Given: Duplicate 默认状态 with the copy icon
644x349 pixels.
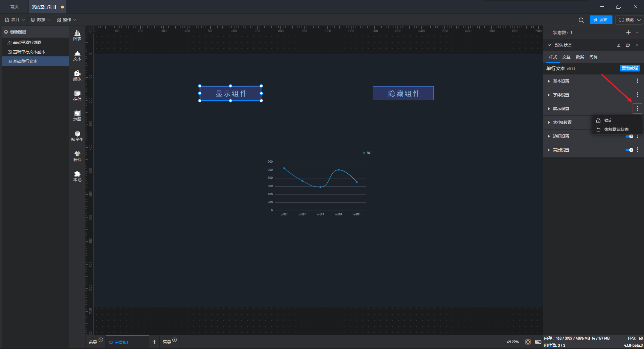Looking at the screenshot, I should coord(628,45).
